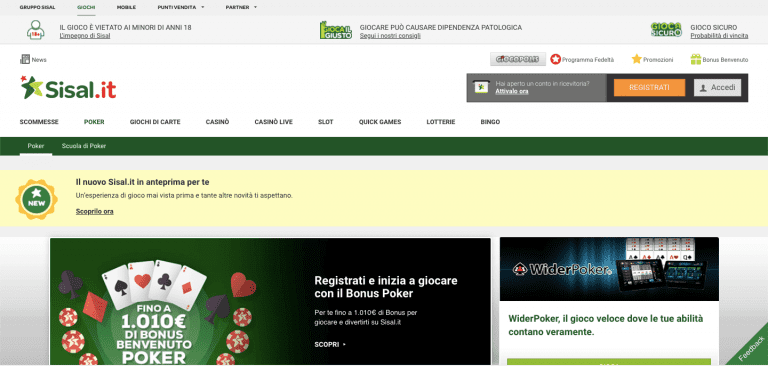Click the Probabilità di vincita link
This screenshot has height=366, width=768.
click(x=719, y=36)
